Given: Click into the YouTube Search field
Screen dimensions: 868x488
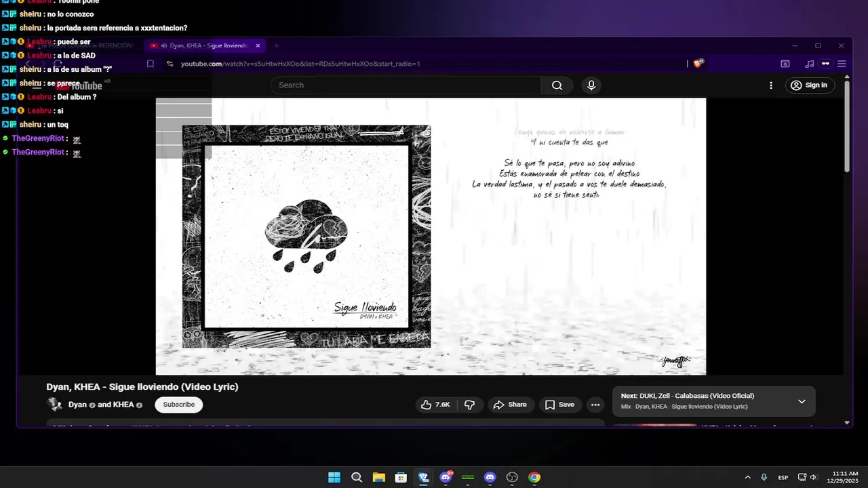Looking at the screenshot, I should (x=406, y=85).
